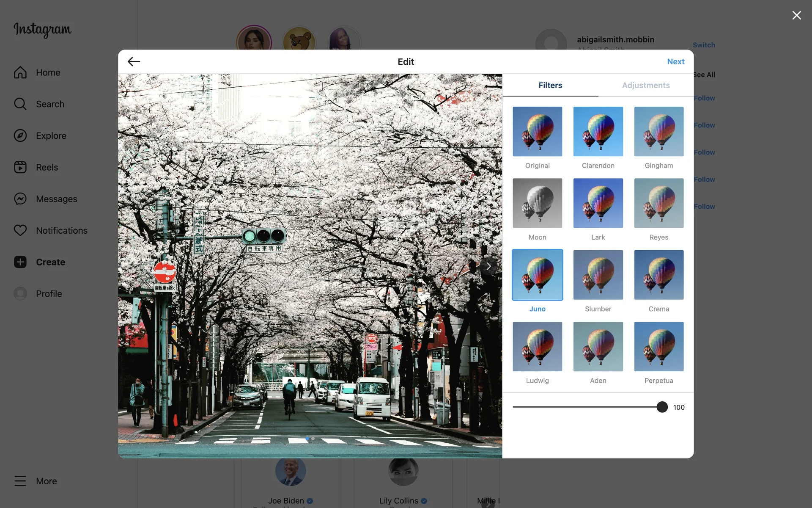
Task: Choose the Perpetua filter thumbnail
Action: click(658, 347)
